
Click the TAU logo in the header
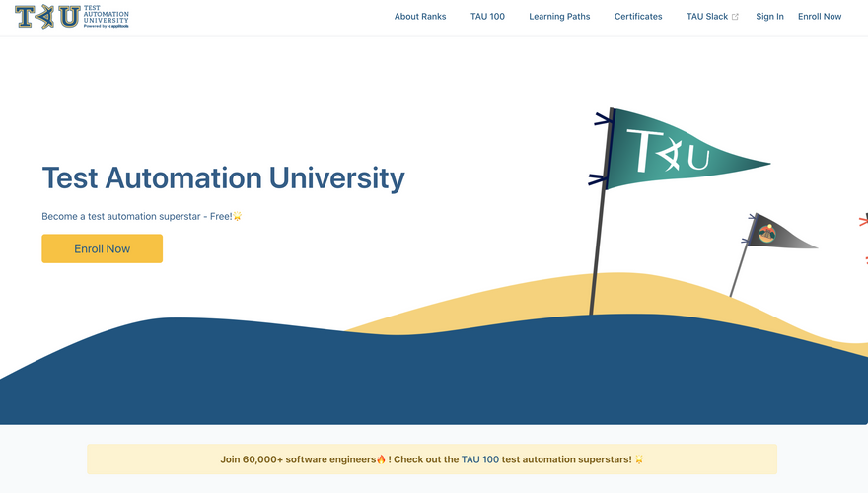click(x=71, y=17)
